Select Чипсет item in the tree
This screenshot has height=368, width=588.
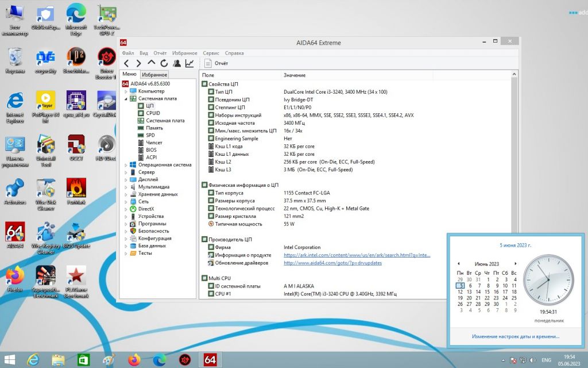tap(154, 143)
